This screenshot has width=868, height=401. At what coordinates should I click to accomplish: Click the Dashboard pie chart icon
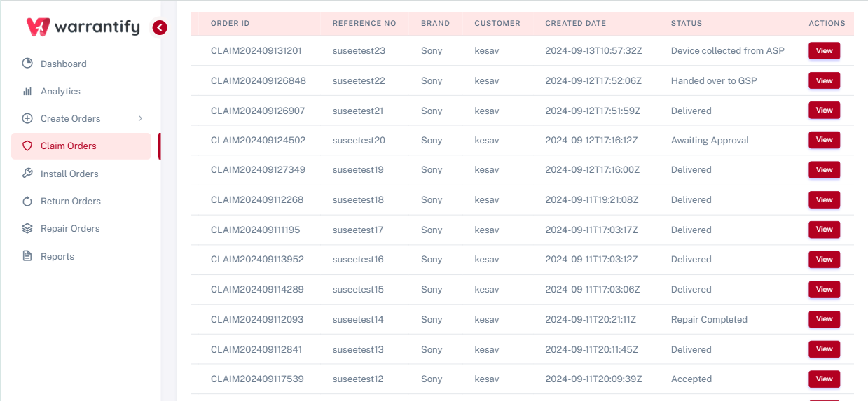27,64
